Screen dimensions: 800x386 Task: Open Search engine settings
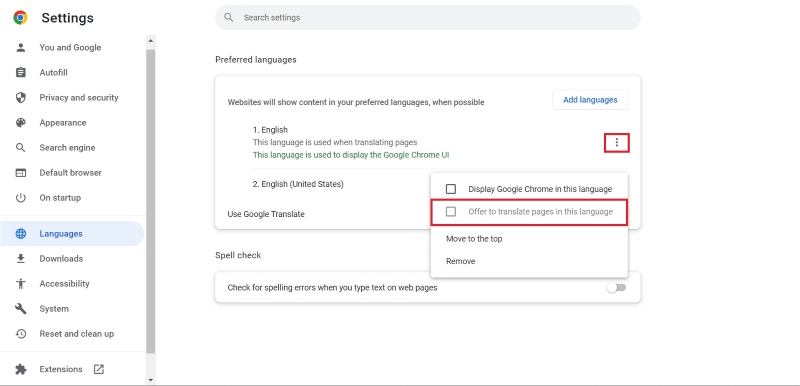[67, 148]
